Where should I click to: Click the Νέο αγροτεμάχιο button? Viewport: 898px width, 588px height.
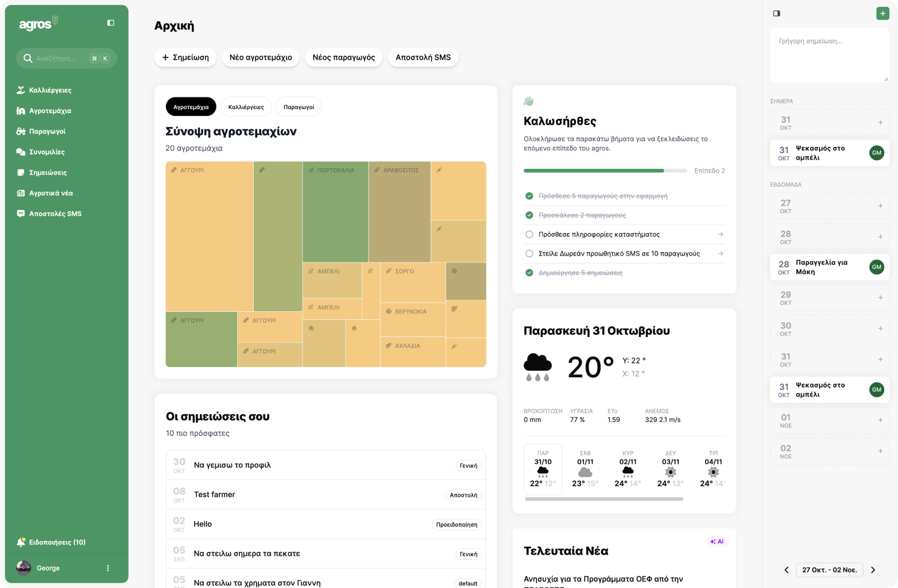point(261,57)
